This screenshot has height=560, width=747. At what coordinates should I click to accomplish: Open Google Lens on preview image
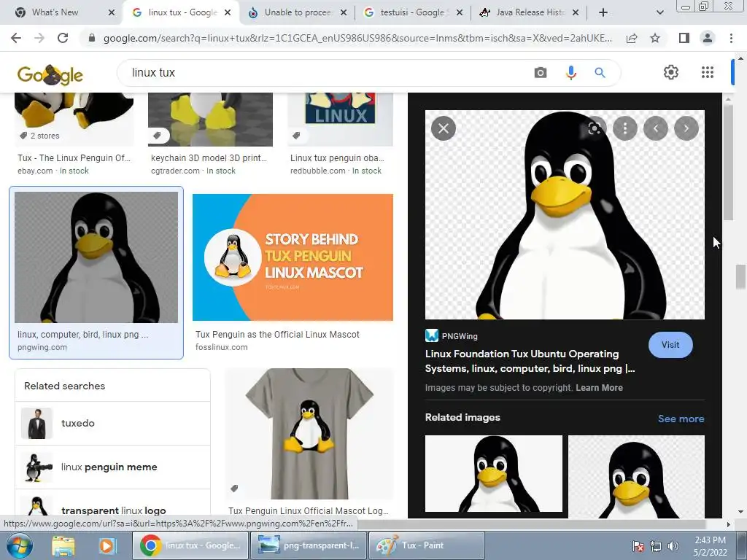tap(594, 128)
